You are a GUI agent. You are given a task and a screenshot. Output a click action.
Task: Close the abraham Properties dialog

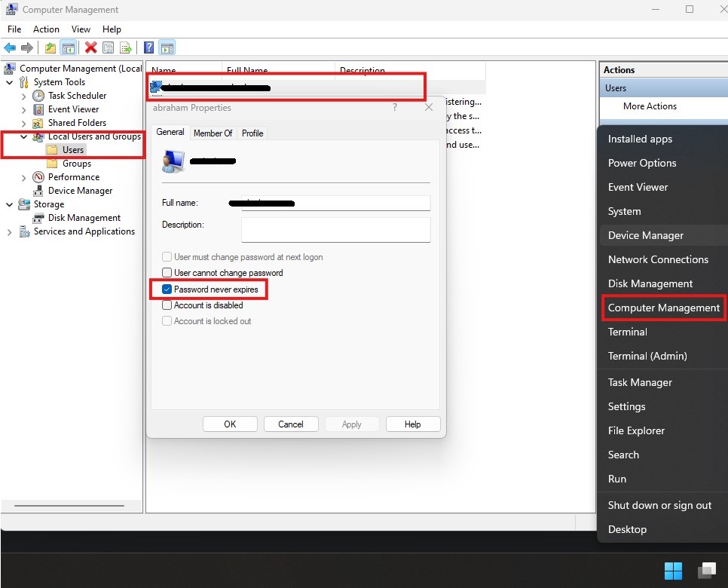[429, 107]
